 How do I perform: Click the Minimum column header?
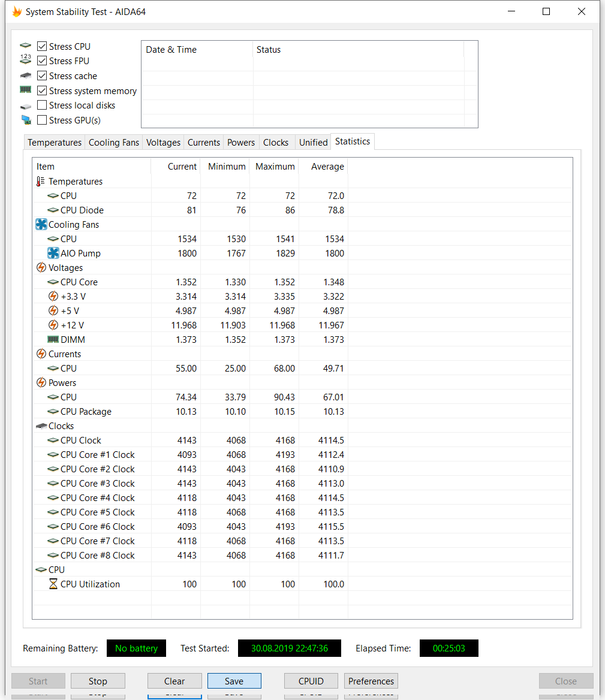point(225,167)
